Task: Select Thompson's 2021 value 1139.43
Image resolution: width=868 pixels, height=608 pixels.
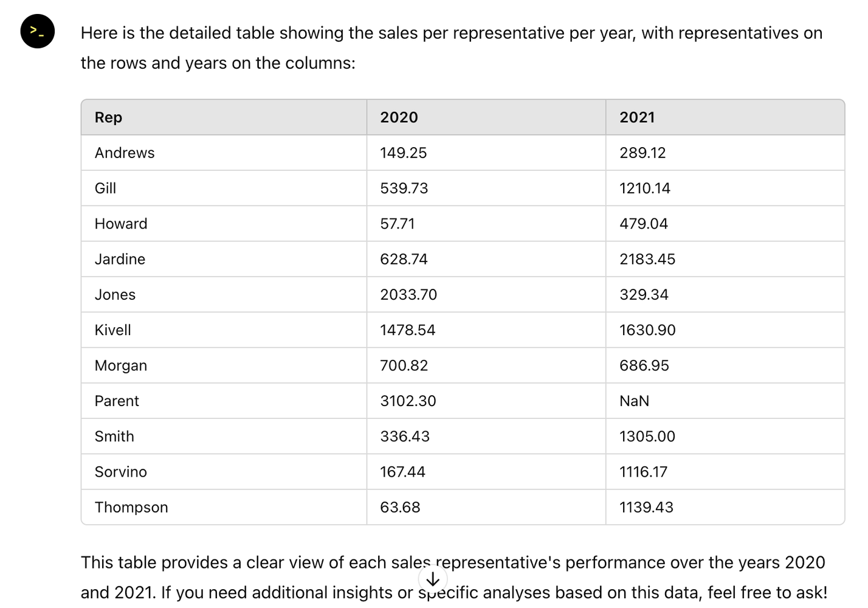Action: pos(646,508)
